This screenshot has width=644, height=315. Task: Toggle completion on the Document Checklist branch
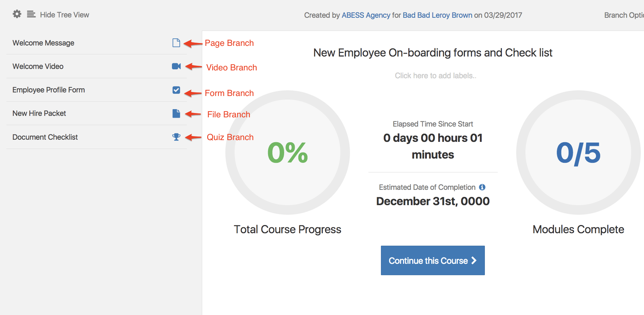point(176,137)
